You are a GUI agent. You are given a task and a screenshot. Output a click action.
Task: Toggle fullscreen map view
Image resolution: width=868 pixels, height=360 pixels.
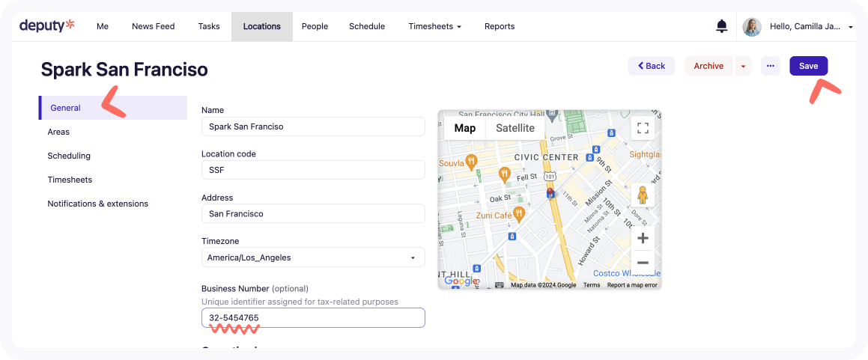click(643, 128)
